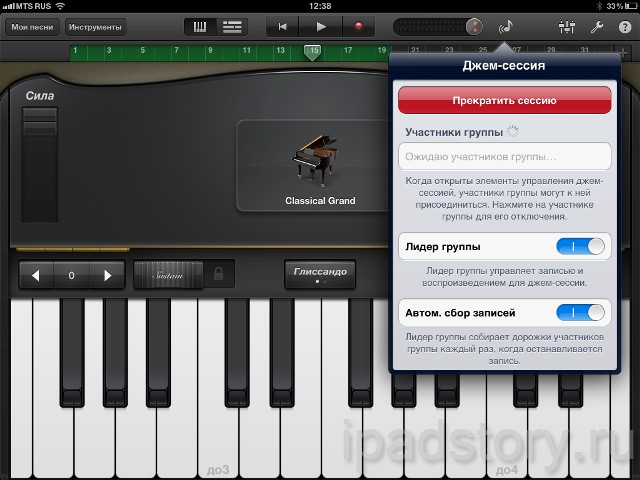
Task: Tap the Jam Session note icon
Action: [506, 27]
